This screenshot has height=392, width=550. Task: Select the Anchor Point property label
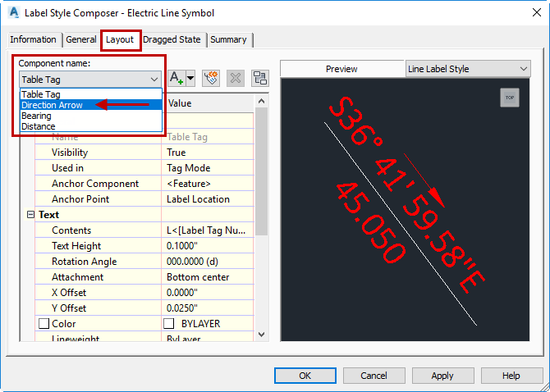[80, 199]
